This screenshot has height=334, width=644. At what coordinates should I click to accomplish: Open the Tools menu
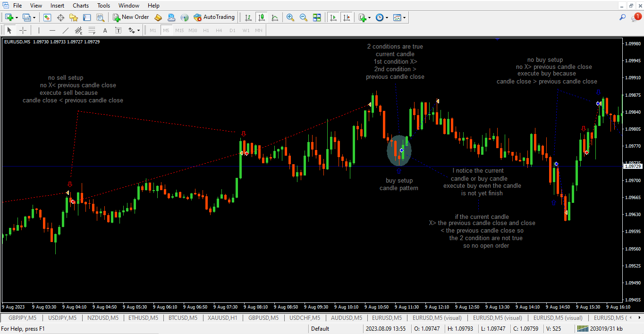pyautogui.click(x=103, y=6)
